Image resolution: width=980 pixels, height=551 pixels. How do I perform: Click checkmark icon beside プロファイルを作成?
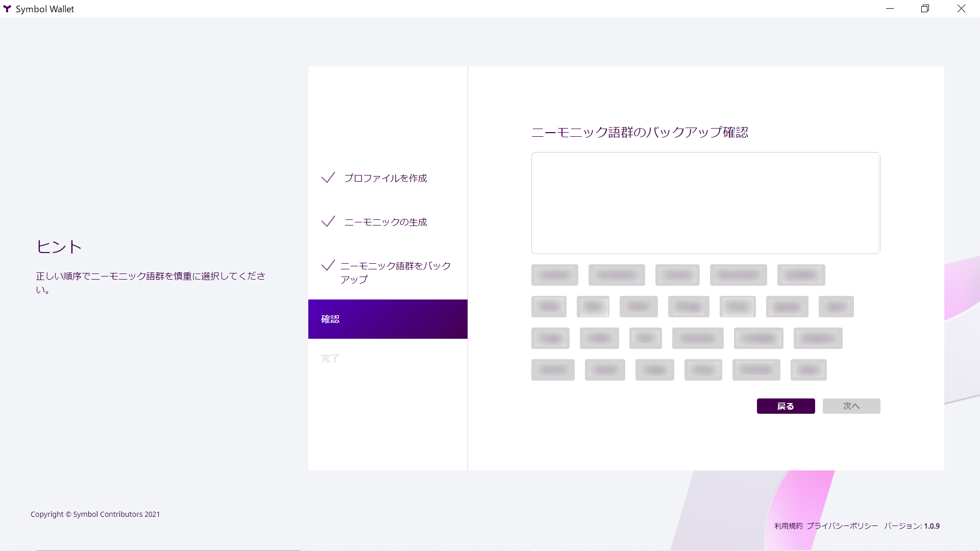(328, 177)
